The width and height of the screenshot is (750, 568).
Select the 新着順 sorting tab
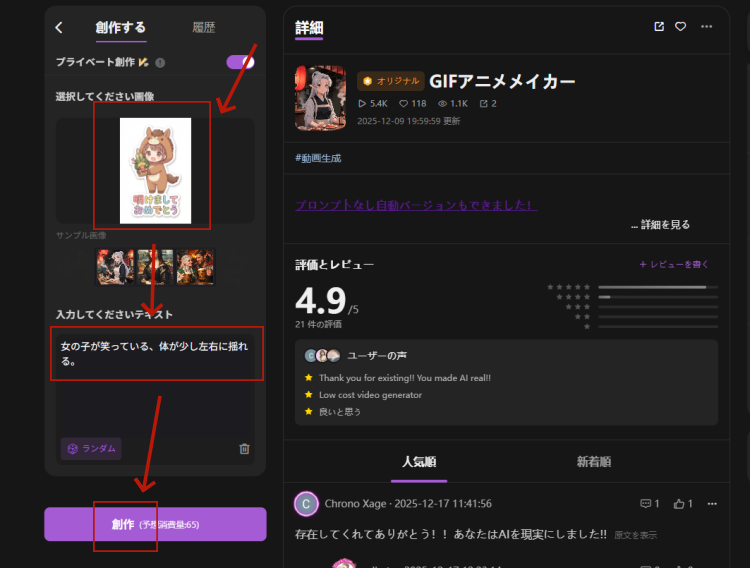click(x=594, y=462)
